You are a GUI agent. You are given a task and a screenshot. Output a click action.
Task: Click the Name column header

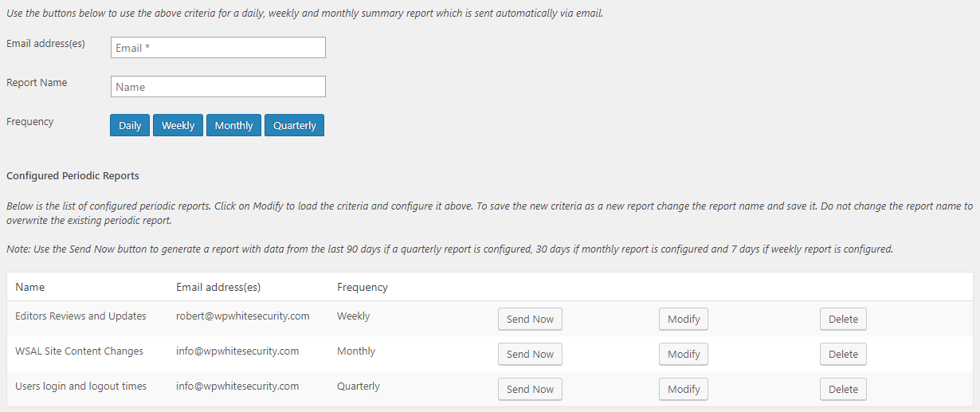(30, 287)
